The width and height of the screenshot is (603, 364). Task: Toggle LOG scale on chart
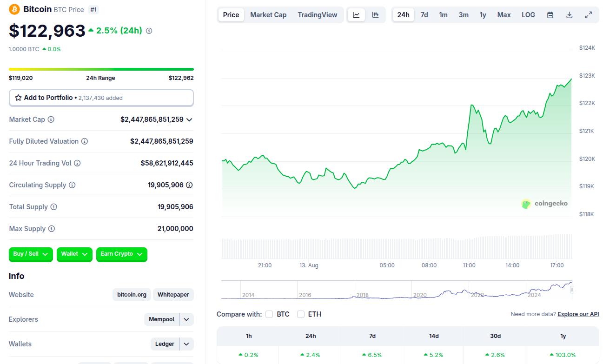(x=528, y=15)
